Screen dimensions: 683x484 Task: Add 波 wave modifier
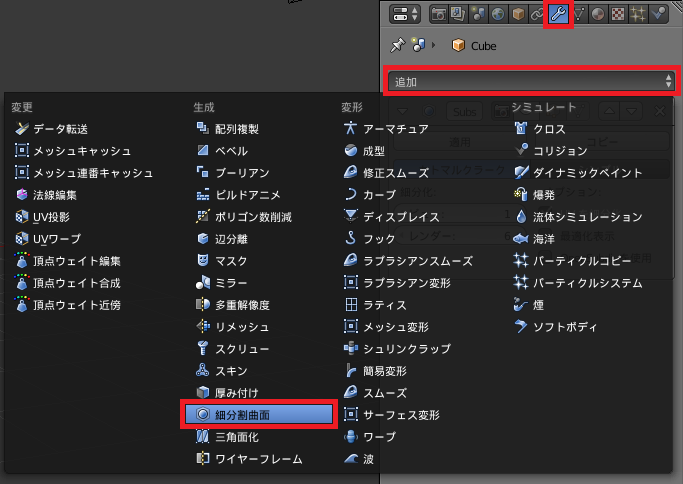tap(359, 458)
